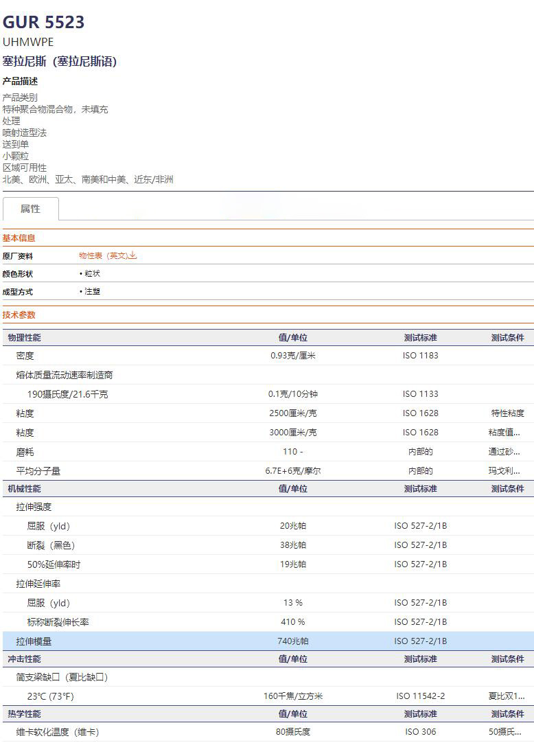
Task: Select the 磨耗 row label
Action: (25, 453)
